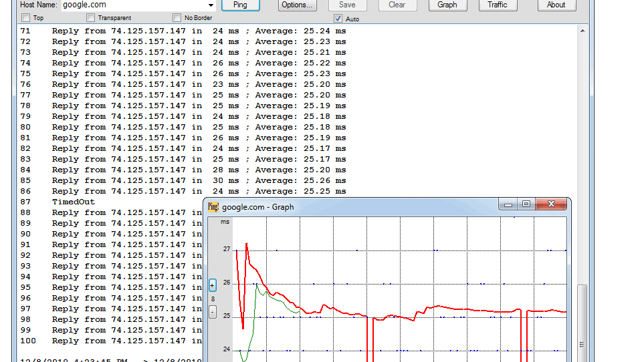
Task: Uncheck the Auto checkbox
Action: (x=338, y=19)
